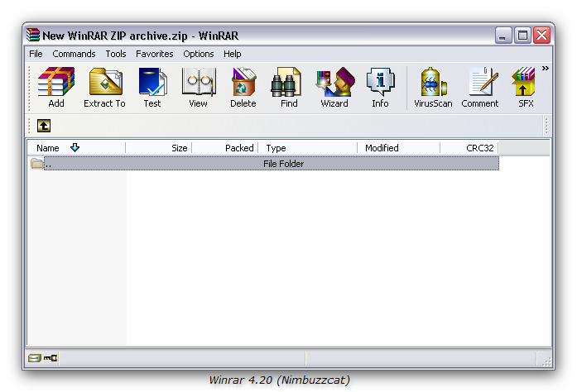The width and height of the screenshot is (577, 392).
Task: Select the "File Folder" row text
Action: (283, 164)
